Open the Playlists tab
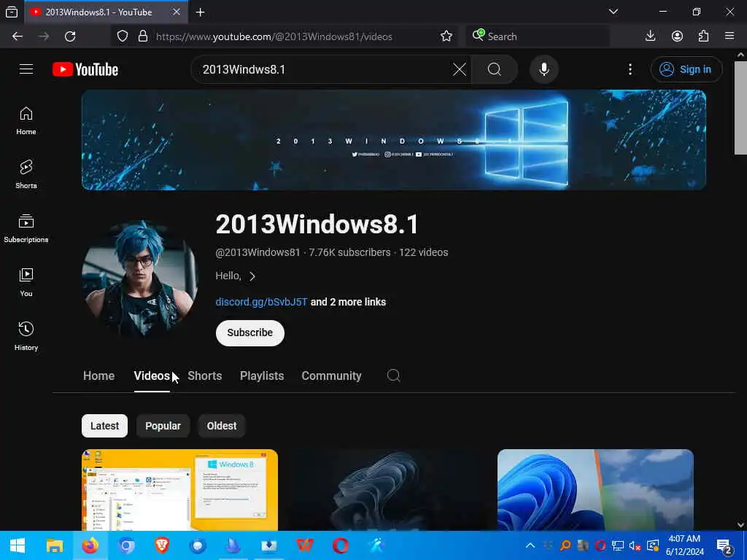Image resolution: width=747 pixels, height=560 pixels. click(x=262, y=376)
